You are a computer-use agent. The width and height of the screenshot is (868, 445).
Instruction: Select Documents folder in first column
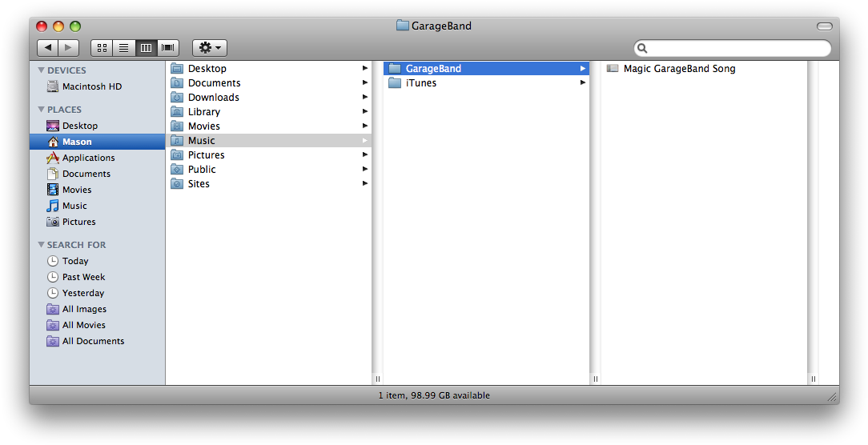tap(269, 83)
